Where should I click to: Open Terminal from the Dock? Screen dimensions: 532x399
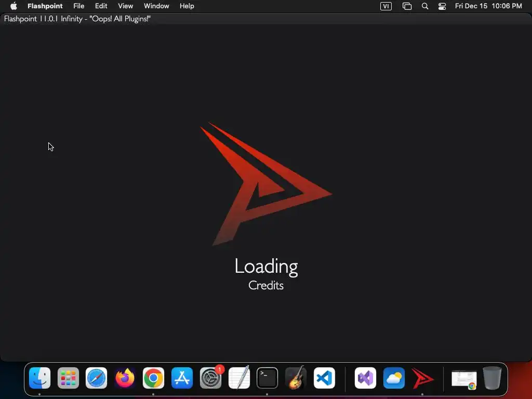pos(268,378)
